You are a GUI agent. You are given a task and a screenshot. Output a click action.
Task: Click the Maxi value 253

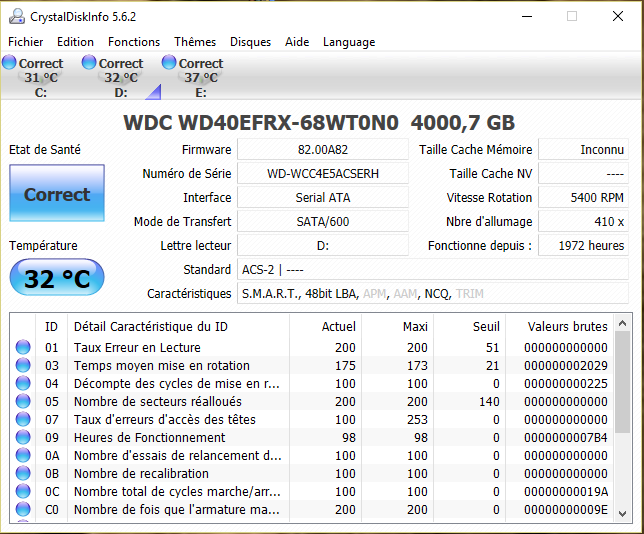click(x=417, y=419)
